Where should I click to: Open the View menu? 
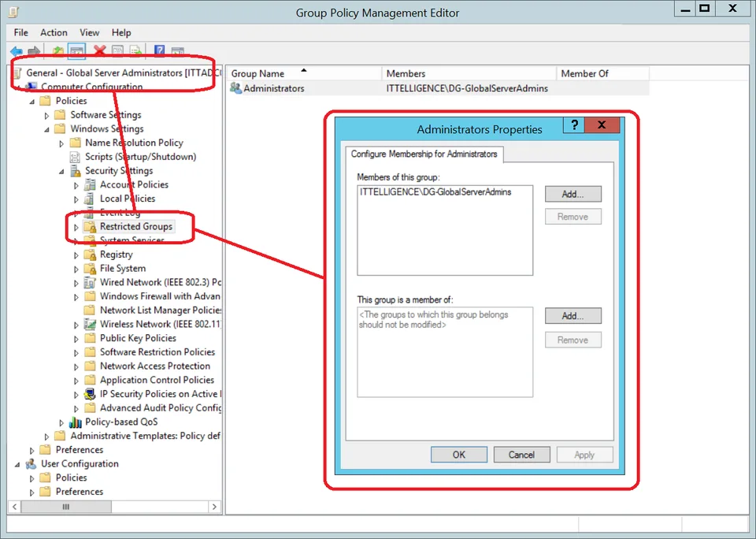(89, 32)
